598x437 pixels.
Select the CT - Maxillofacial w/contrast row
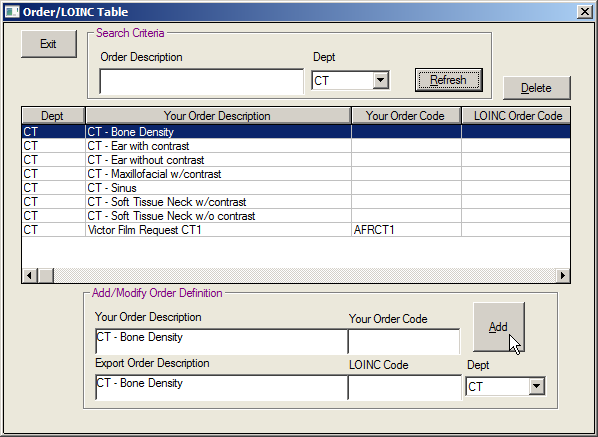pos(296,174)
